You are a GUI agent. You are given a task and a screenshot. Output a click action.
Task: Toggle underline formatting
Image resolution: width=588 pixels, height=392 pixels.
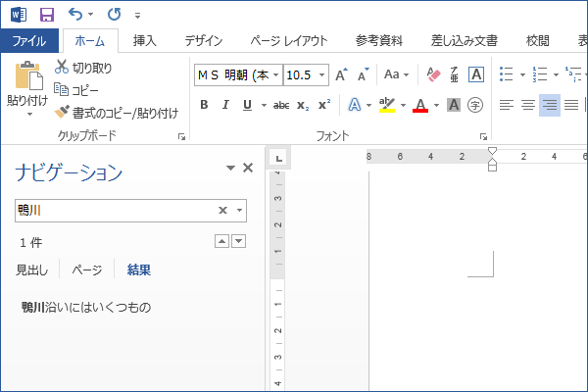[247, 105]
